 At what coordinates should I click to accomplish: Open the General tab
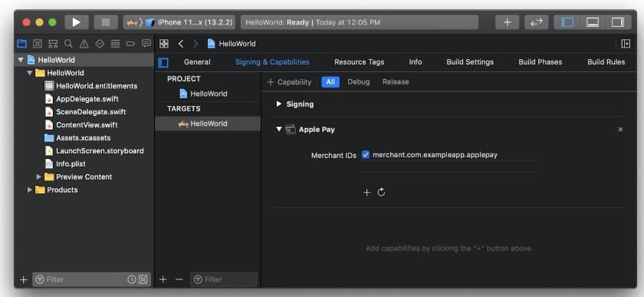[x=197, y=62]
